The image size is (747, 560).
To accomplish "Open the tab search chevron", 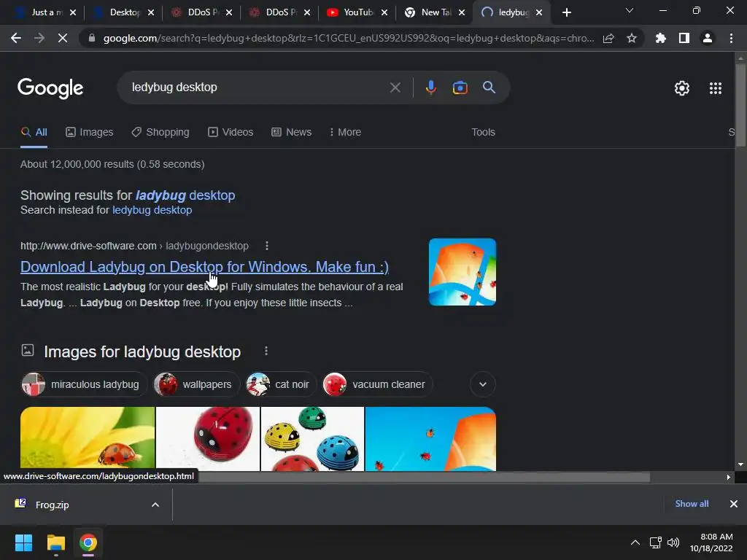I will [x=630, y=10].
